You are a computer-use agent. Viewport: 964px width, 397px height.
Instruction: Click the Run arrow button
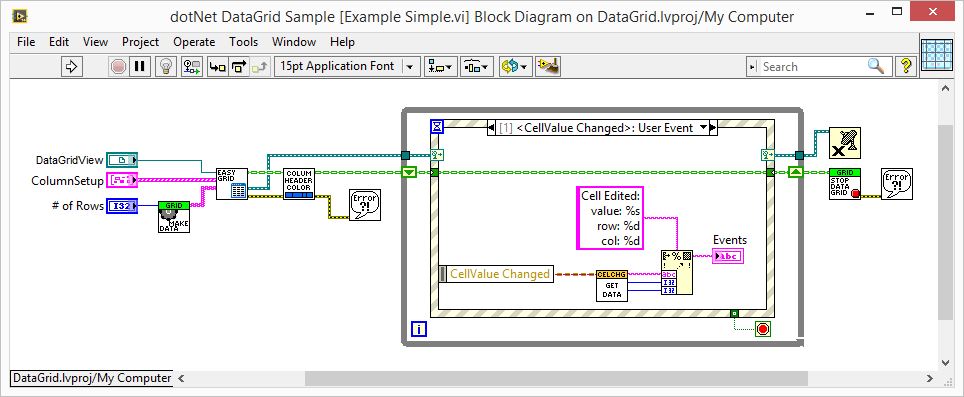(72, 66)
